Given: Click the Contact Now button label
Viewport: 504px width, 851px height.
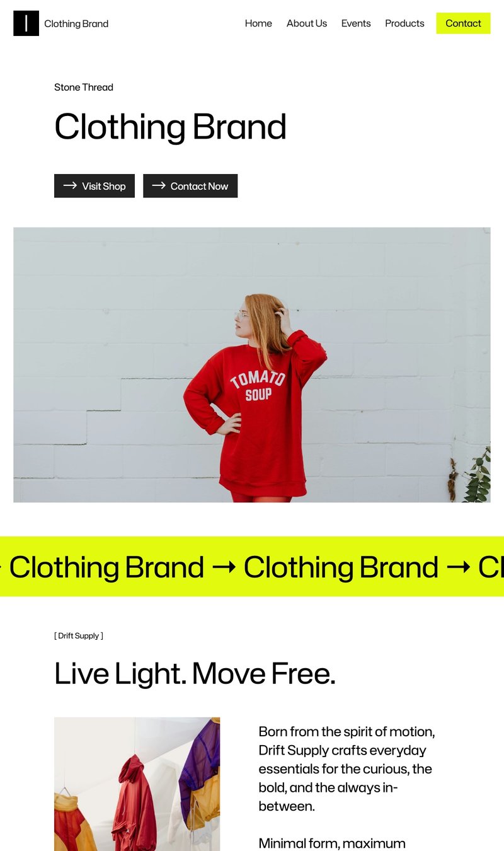Looking at the screenshot, I should [x=199, y=186].
